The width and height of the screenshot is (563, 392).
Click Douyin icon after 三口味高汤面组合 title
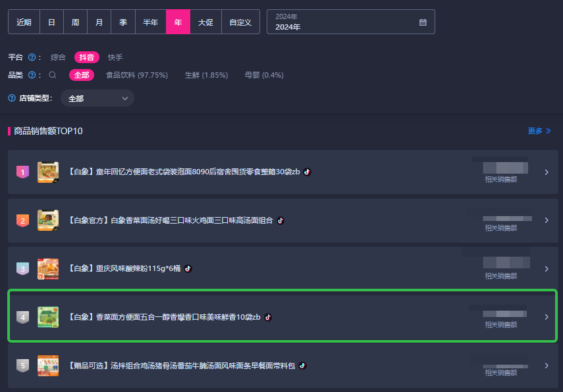[x=281, y=220]
